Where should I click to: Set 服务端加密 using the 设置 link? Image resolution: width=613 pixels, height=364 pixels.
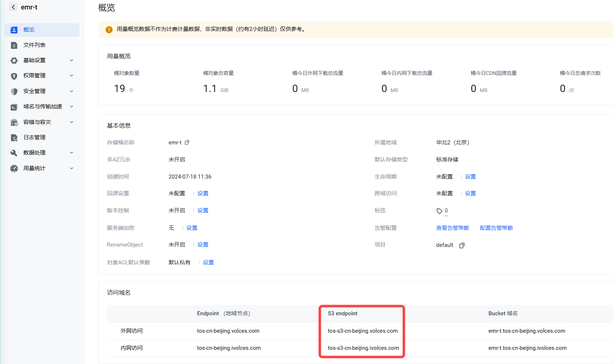point(192,228)
